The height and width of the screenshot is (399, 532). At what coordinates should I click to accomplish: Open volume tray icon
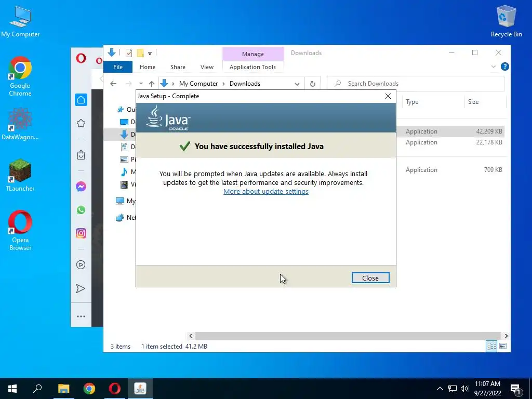click(464, 389)
